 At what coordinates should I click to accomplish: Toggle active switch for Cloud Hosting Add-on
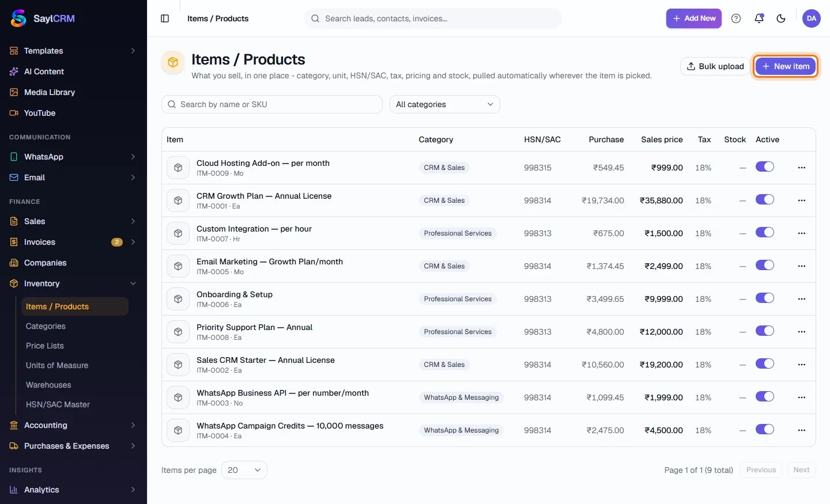765,167
